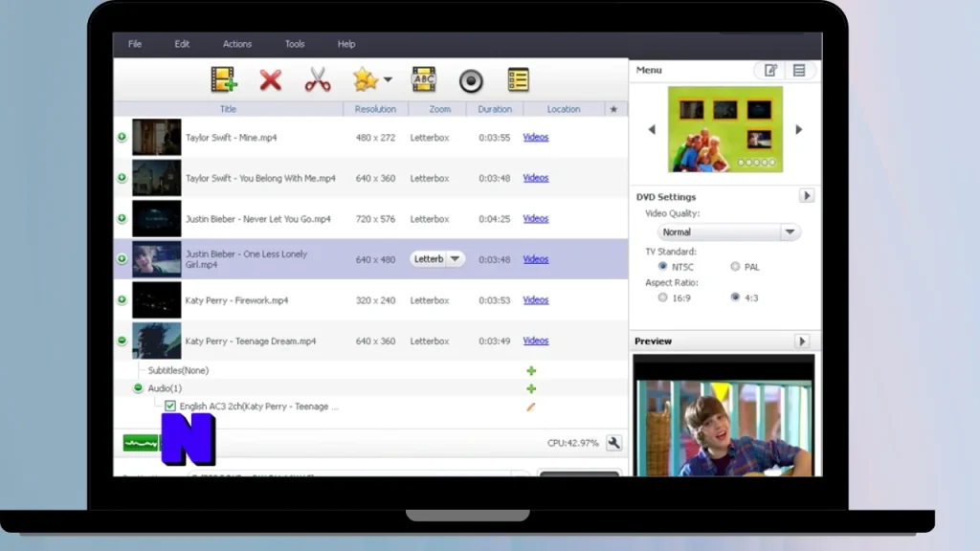Expand Justin Bieber - Never Let You Go row
Viewport: 980px width, 551px height.
coord(122,218)
